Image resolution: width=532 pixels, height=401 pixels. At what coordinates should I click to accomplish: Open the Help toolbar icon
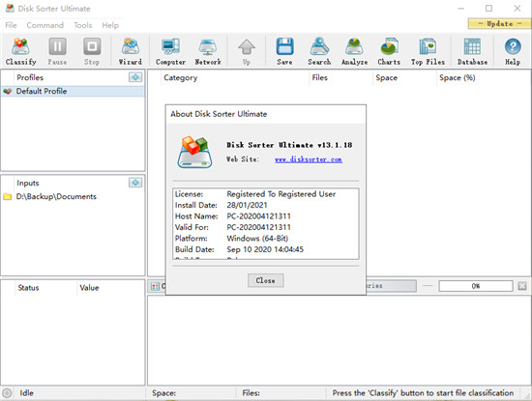pyautogui.click(x=513, y=51)
